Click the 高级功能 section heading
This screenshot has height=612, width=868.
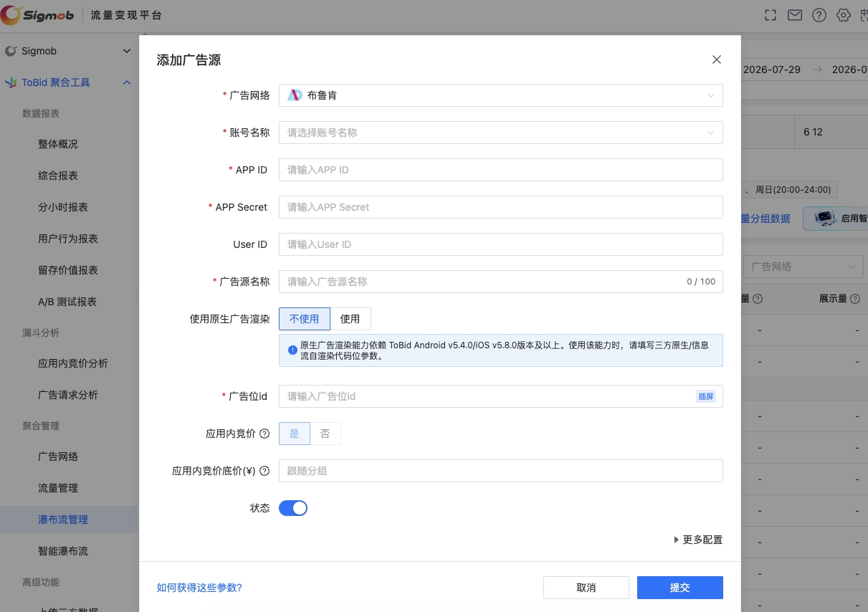click(41, 582)
